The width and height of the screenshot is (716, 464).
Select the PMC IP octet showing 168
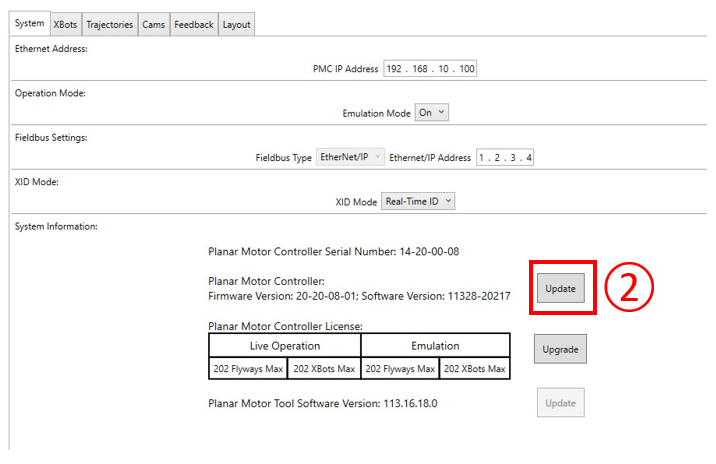421,69
